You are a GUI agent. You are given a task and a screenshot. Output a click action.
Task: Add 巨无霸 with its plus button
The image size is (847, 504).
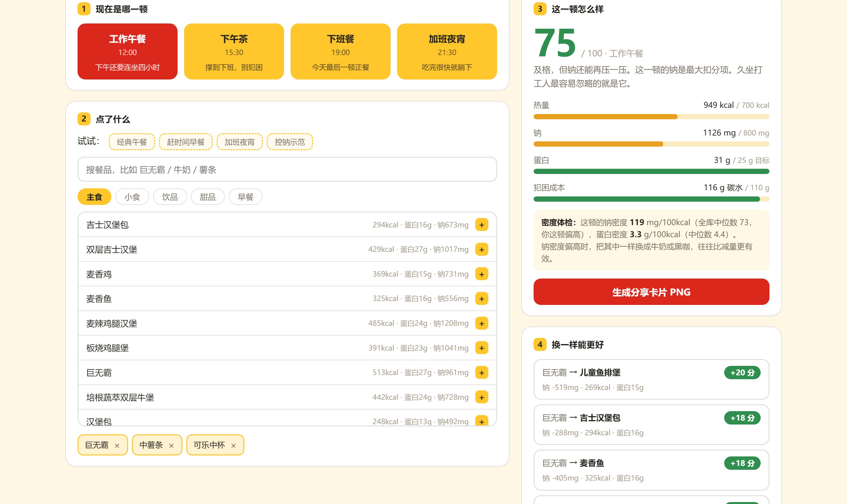481,373
